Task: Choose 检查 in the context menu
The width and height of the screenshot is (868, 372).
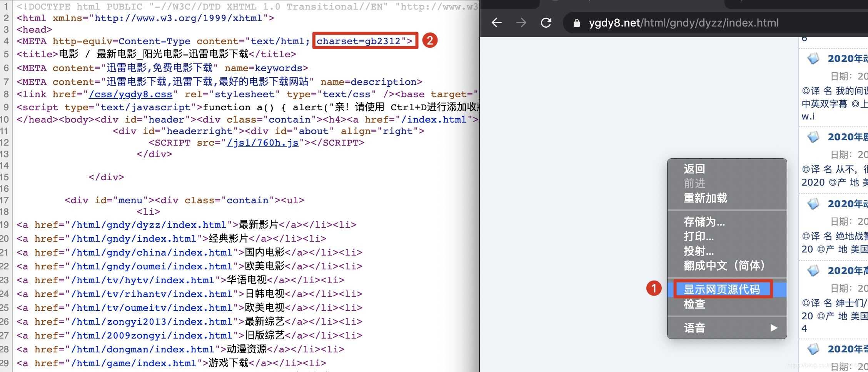Action: (694, 304)
